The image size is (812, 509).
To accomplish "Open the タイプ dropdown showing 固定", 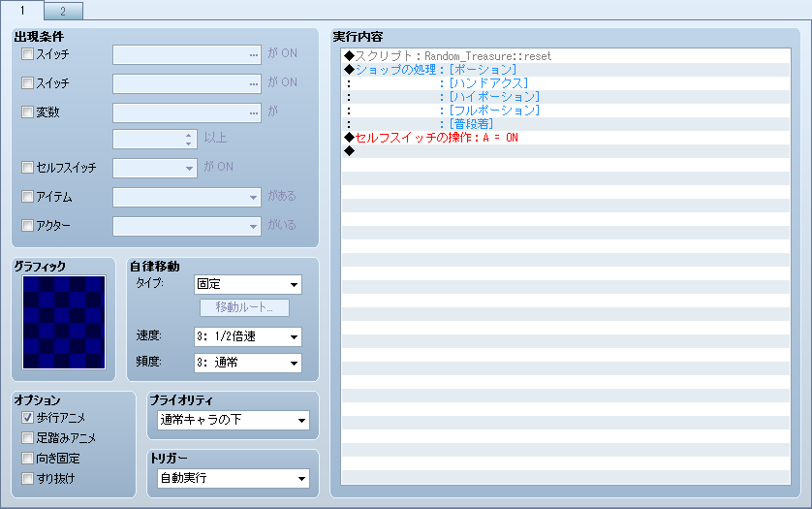I will (x=247, y=284).
